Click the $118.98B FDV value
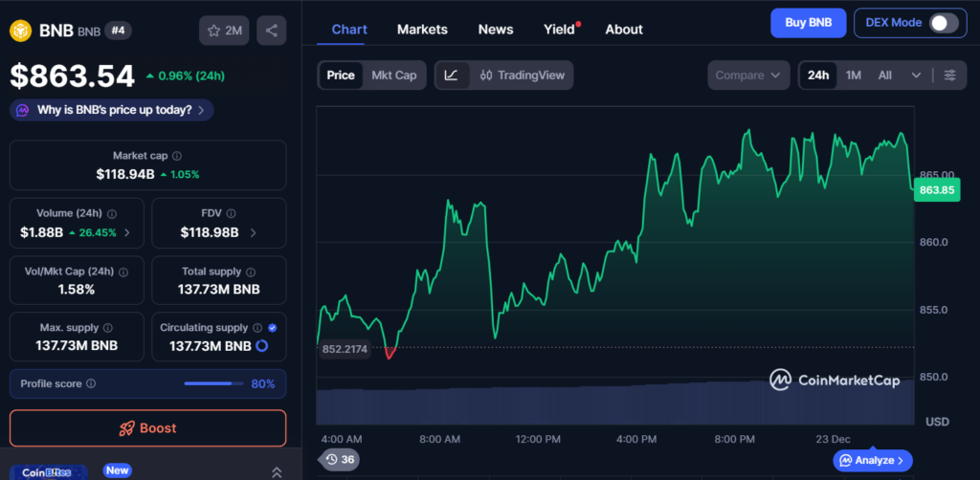 click(210, 232)
